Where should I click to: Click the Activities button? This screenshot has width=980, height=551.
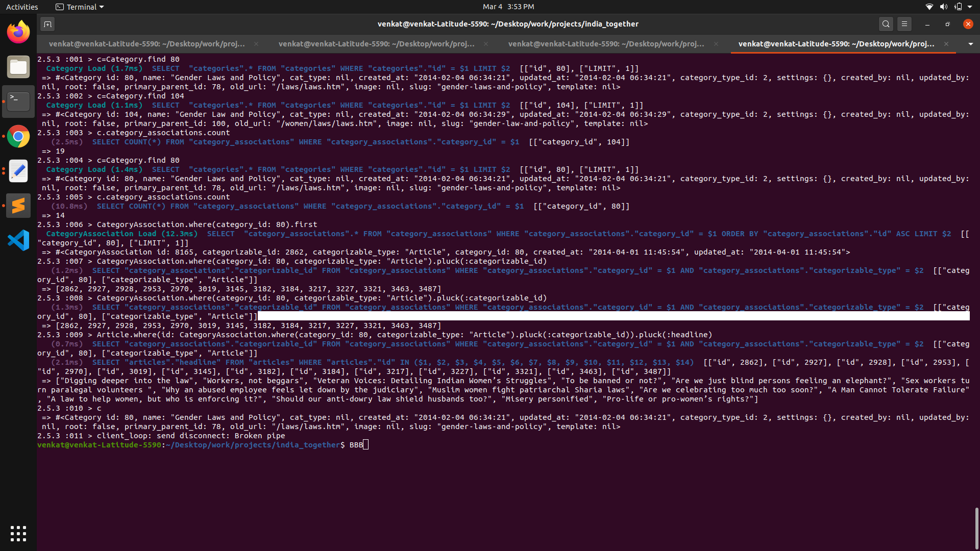(22, 7)
